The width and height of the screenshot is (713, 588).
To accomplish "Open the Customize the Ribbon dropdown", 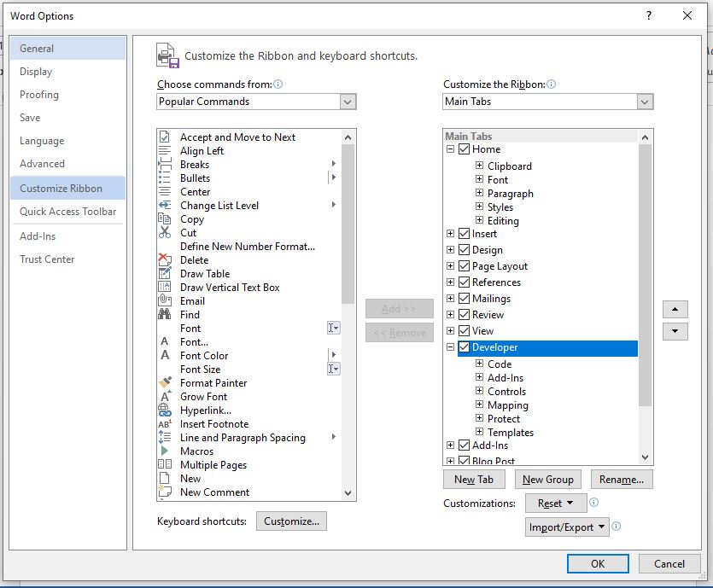I will click(x=645, y=102).
